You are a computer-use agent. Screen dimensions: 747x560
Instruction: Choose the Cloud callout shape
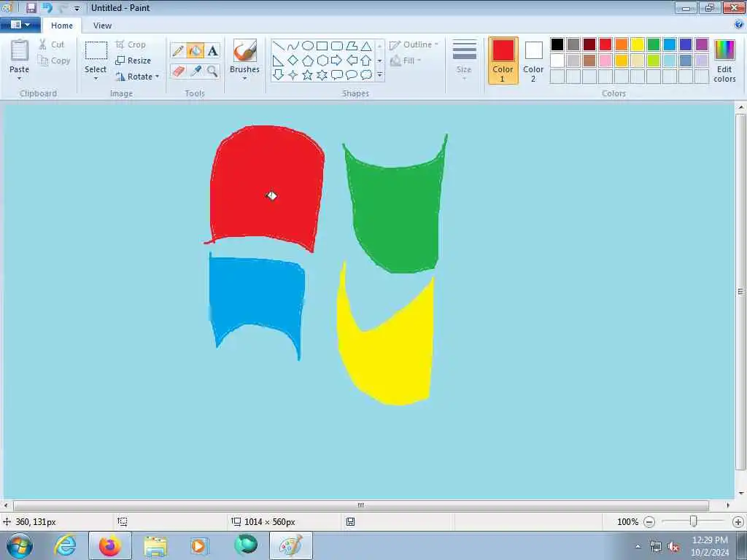[x=366, y=75]
